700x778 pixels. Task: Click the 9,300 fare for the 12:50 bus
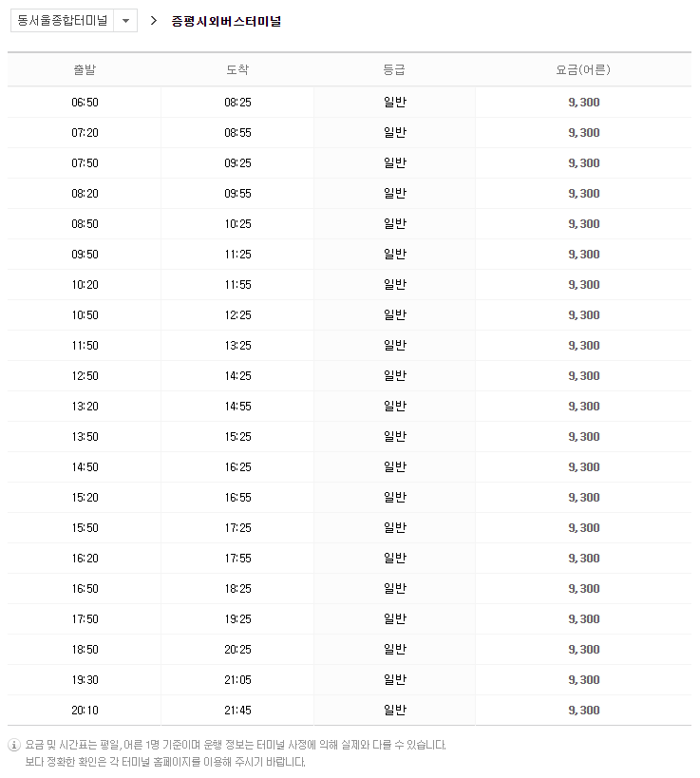(x=584, y=375)
